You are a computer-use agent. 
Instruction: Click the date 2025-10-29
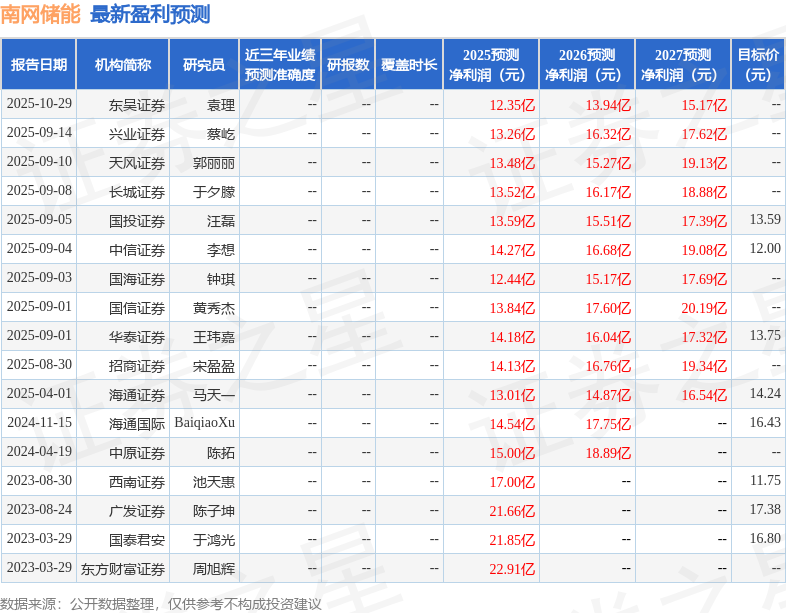coord(39,103)
